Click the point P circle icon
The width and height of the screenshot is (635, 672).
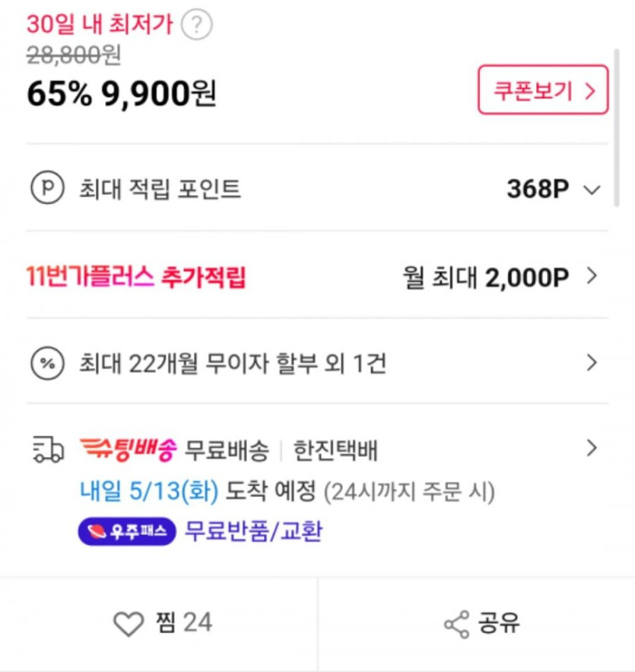pyautogui.click(x=46, y=189)
